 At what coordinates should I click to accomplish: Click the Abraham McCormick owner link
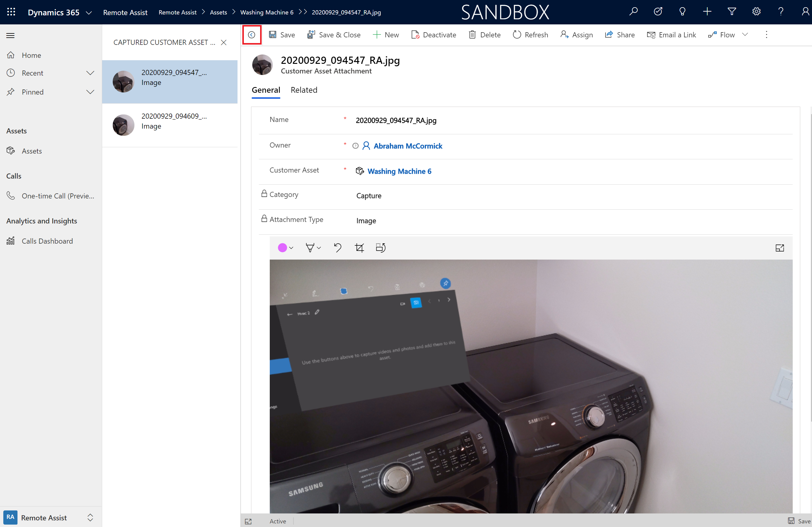tap(407, 145)
